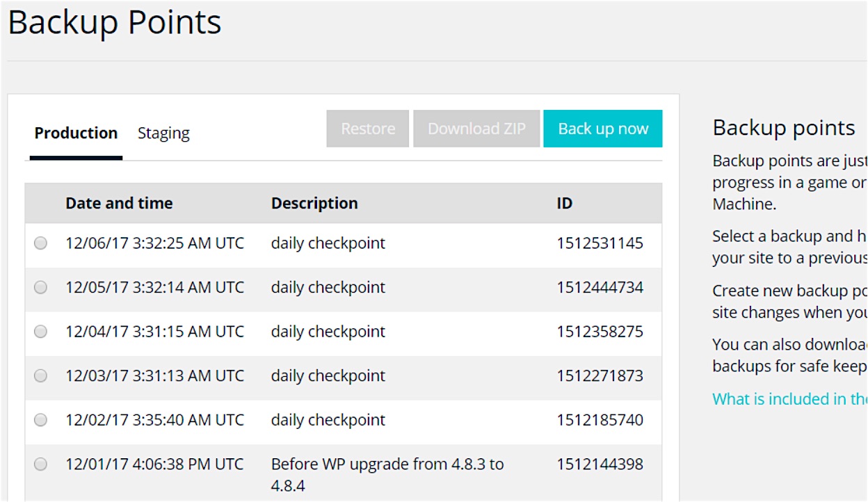Select the 12/04/17 3:31:15 AM backup radio button
The width and height of the screenshot is (868, 502).
tap(41, 332)
